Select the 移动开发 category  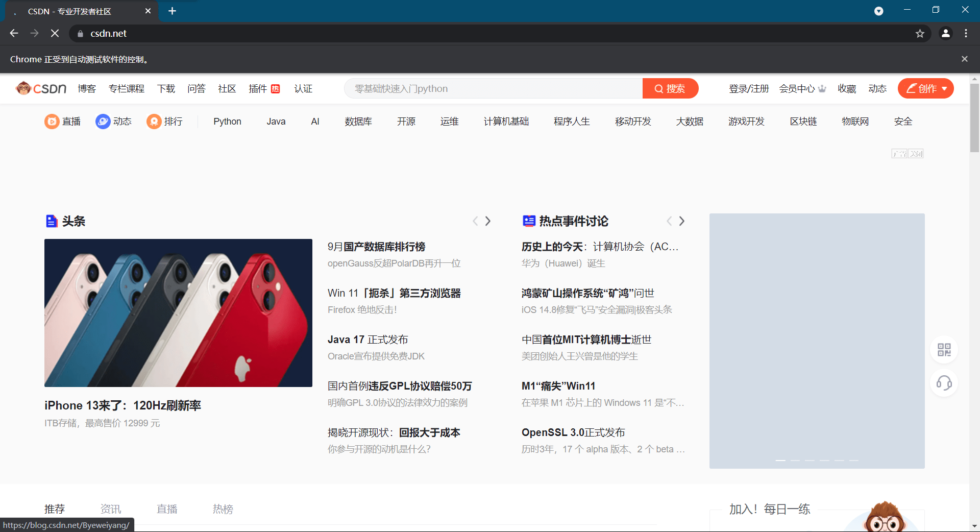pos(633,122)
